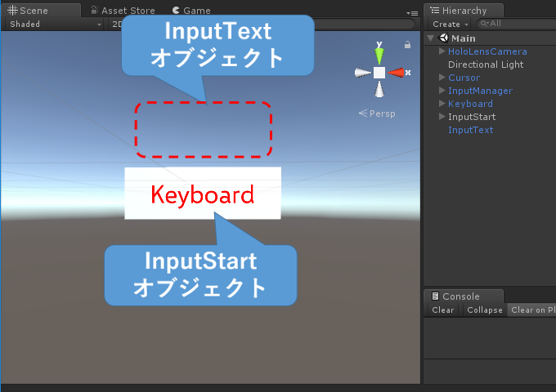This screenshot has height=392, width=556.
Task: Select Directional Light in the Hierarchy
Action: point(486,65)
